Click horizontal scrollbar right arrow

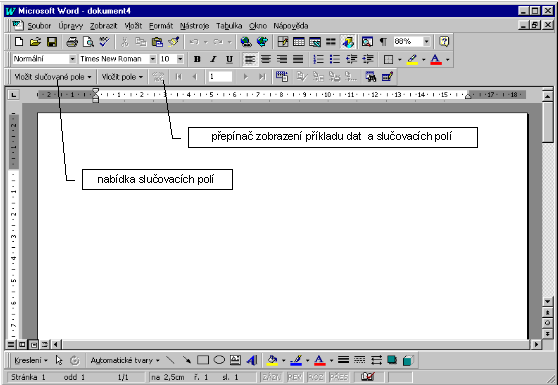[536, 344]
